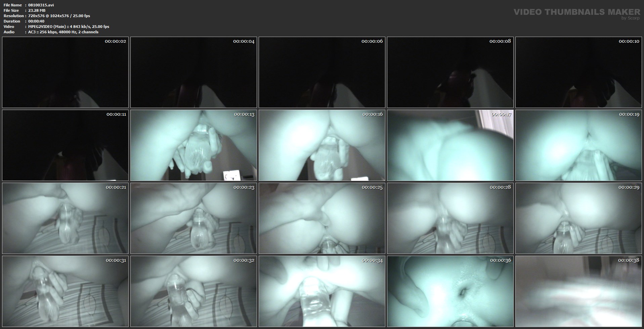Click the thumbnail timestamped 00:00:02
This screenshot has width=644, height=329.
[65, 72]
